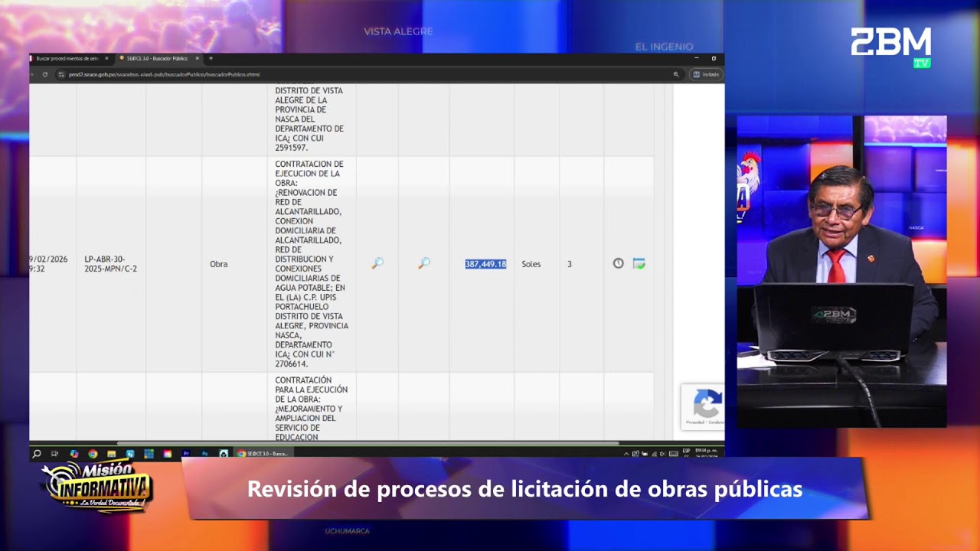Open the site info icon in address bar
Image resolution: width=980 pixels, height=551 pixels.
(60, 74)
